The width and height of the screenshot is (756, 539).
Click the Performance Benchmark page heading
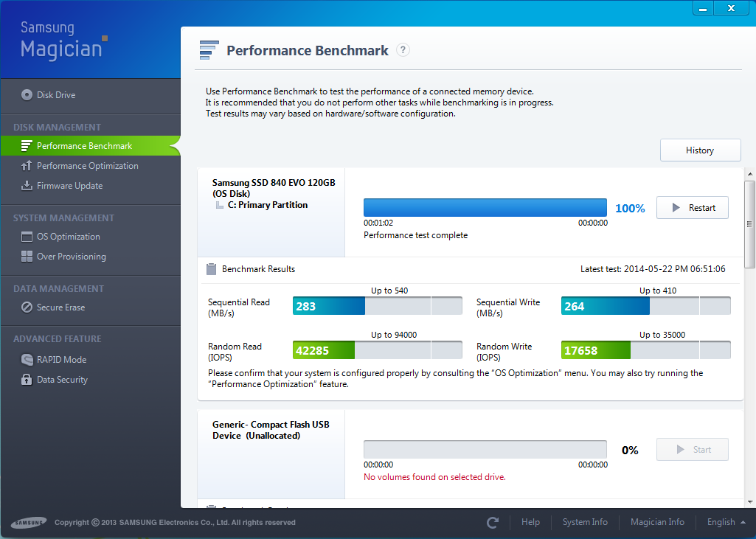(x=308, y=51)
